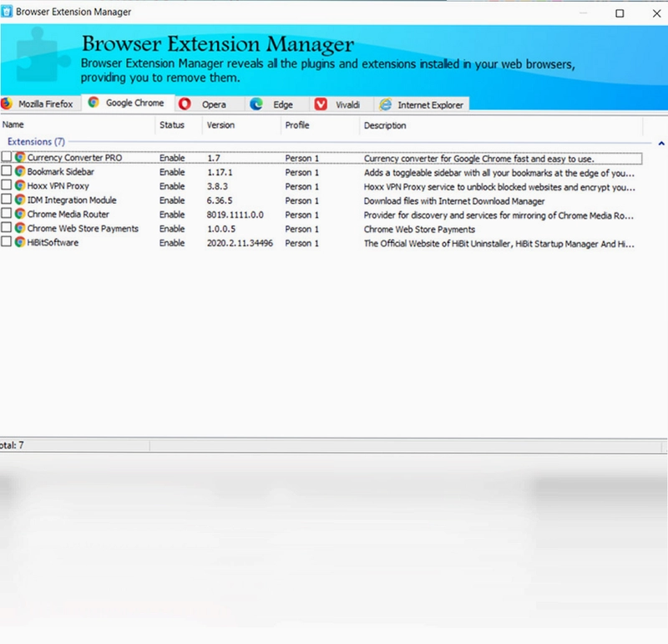668x644 pixels.
Task: Select the Chrome Media Router checkbox
Action: point(6,213)
